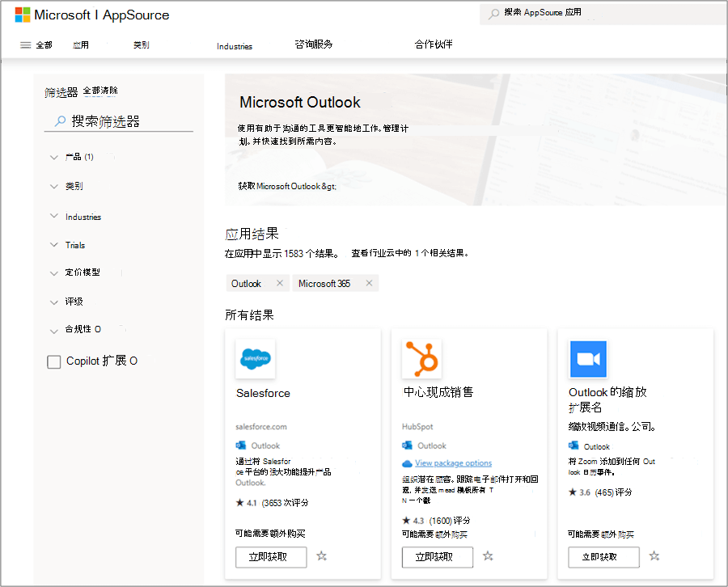This screenshot has height=587, width=728.
Task: Click the search magnifier in AppSource search
Action: (x=494, y=13)
